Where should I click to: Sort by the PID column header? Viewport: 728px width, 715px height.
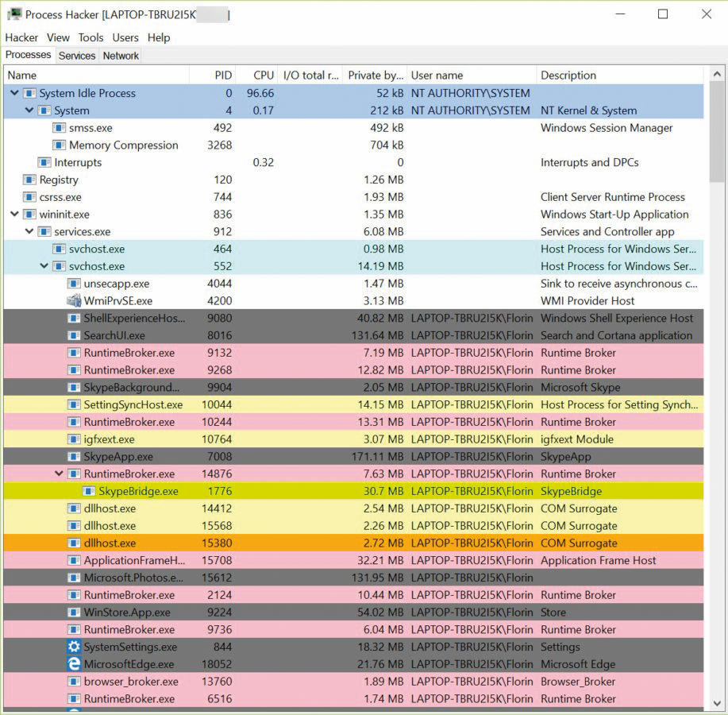(x=213, y=75)
